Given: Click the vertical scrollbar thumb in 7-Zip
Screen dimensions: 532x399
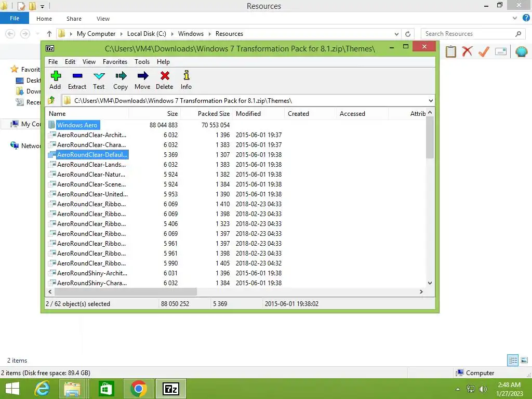Looking at the screenshot, I should click(430, 137).
